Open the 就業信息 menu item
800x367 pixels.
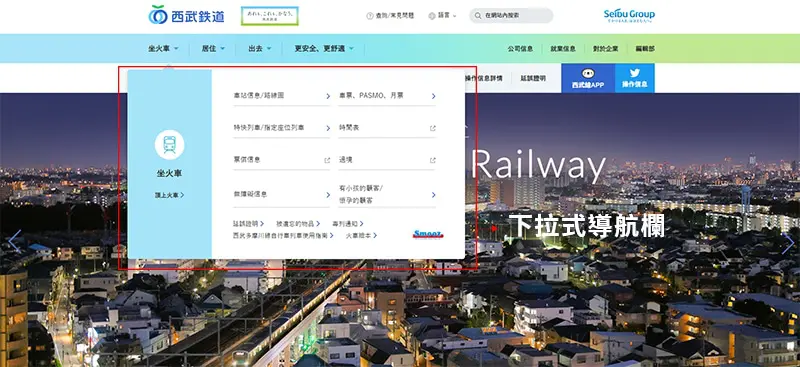[563, 49]
